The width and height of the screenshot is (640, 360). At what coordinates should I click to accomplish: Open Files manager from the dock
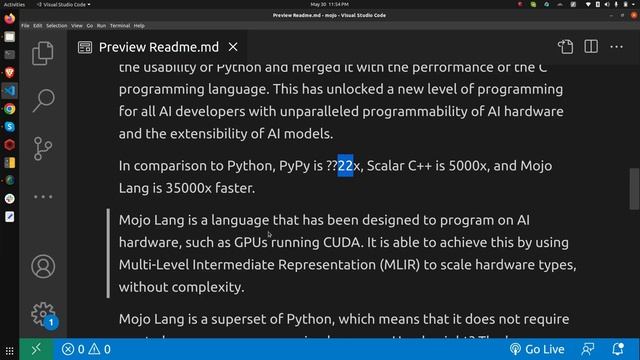click(9, 37)
